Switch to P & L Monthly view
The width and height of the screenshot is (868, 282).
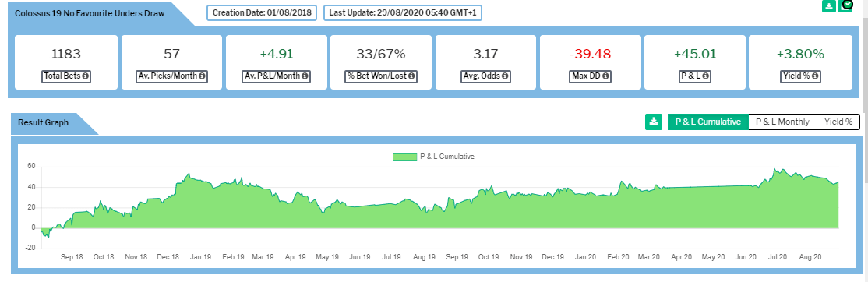pyautogui.click(x=783, y=122)
